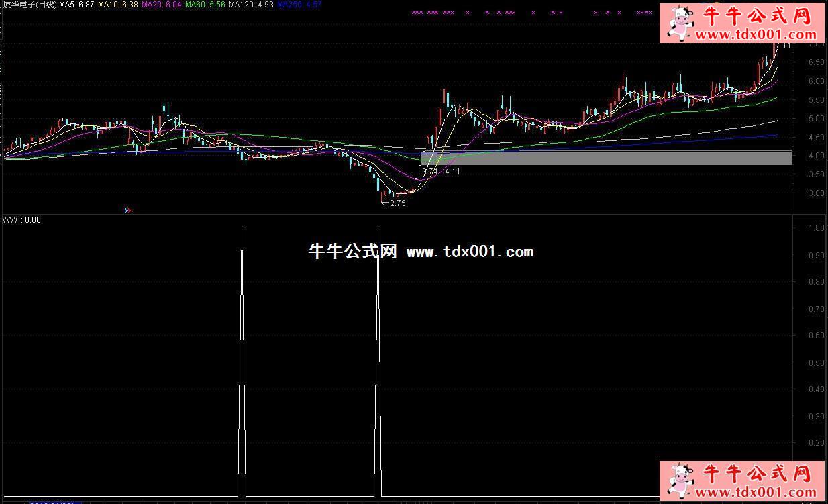Screen dimensions: 828x504
Task: Click the 厦华电子(日线) stock title
Action: (x=28, y=5)
